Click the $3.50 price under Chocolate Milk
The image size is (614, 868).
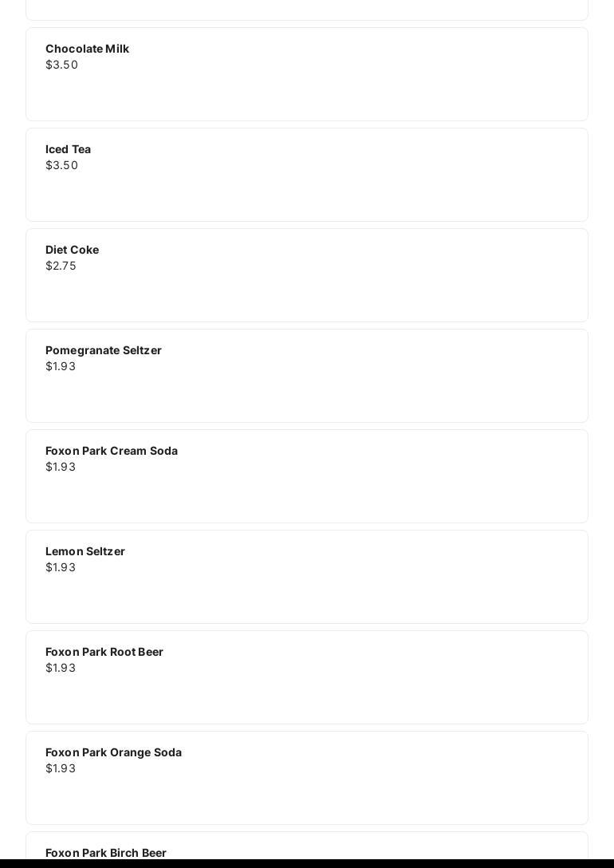[x=61, y=65]
